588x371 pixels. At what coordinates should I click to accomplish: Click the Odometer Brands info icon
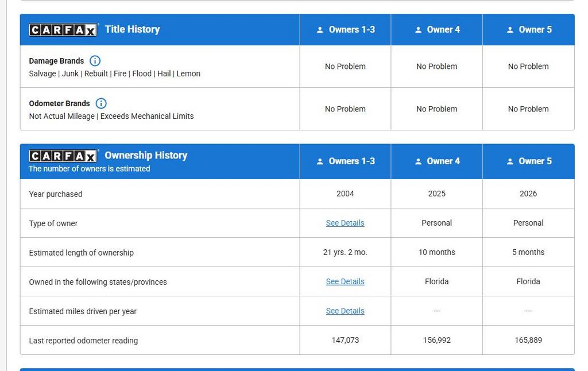pyautogui.click(x=101, y=103)
